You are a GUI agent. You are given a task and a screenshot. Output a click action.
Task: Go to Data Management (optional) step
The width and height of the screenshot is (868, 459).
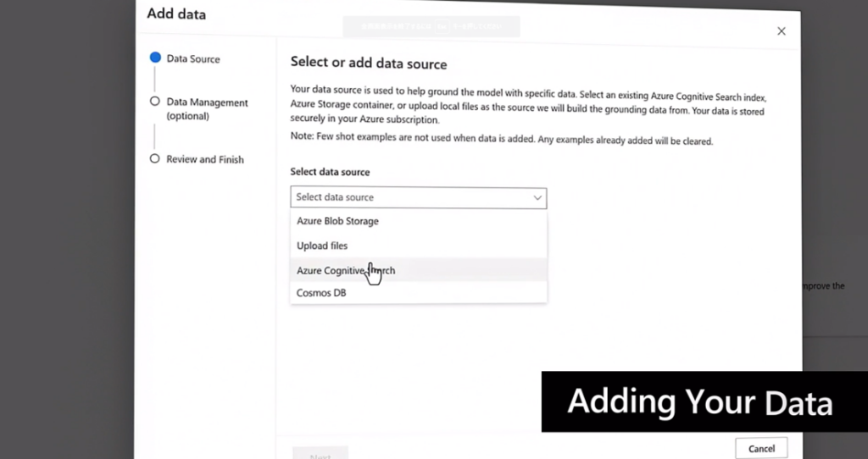[x=199, y=109]
